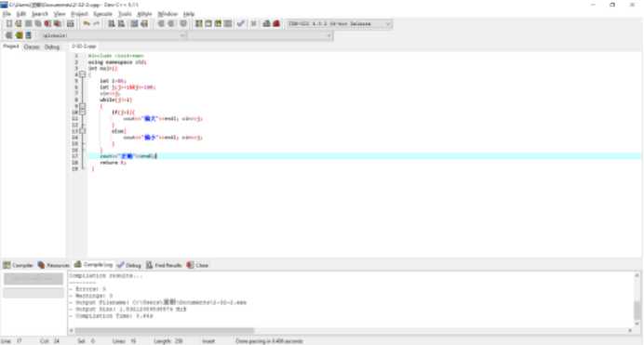Undo the last edit from toolbar

click(87, 24)
